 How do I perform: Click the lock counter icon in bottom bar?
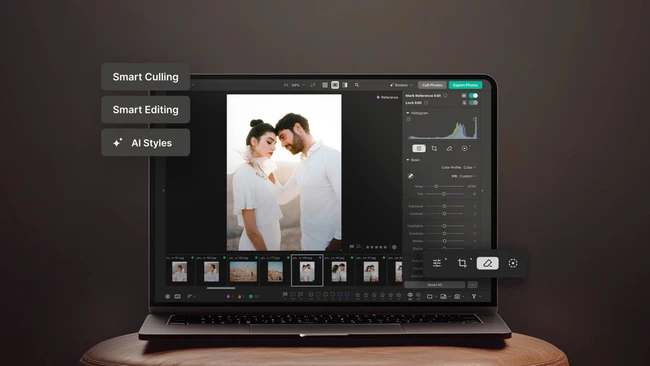240,296
